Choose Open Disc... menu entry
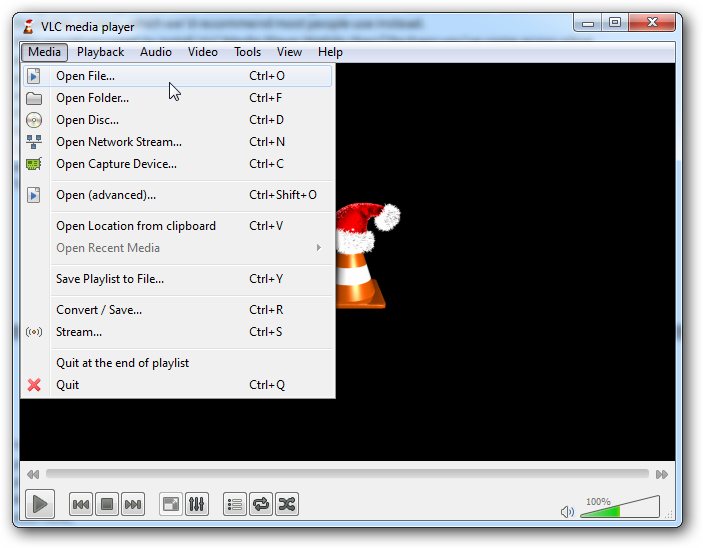703x548 pixels. click(x=178, y=120)
